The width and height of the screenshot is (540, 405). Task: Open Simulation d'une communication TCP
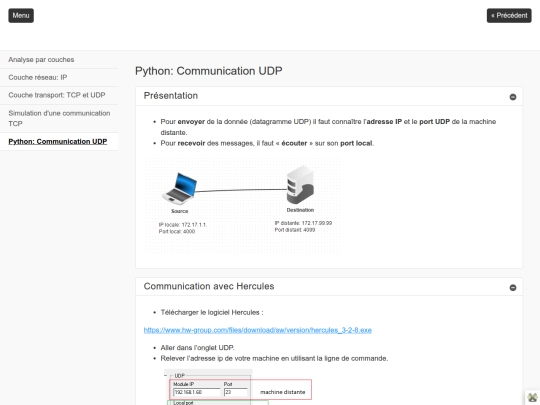[x=59, y=118]
